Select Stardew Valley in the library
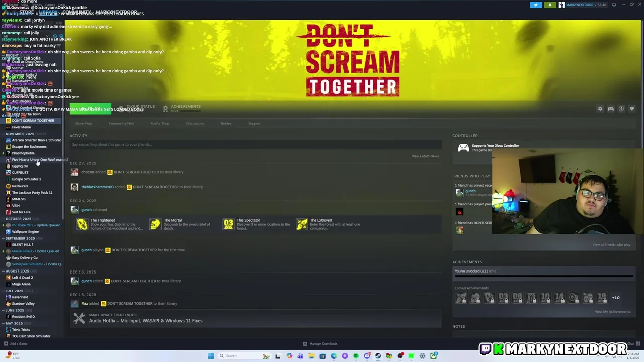The image size is (644, 362). pos(23,304)
